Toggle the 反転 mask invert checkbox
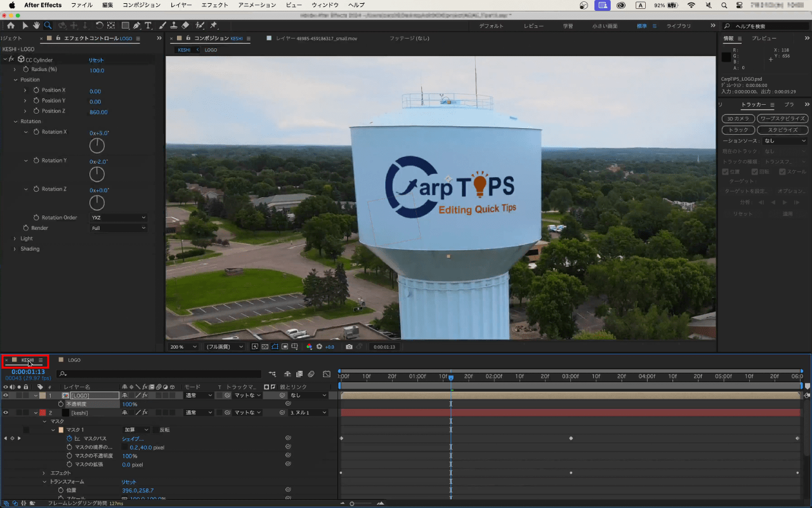812x508 pixels. pos(156,430)
